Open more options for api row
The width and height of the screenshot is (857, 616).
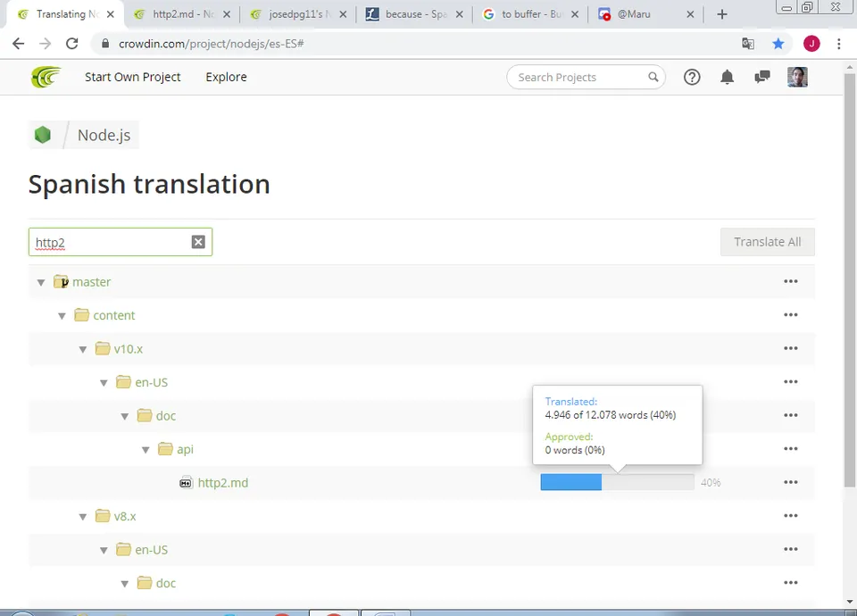tap(791, 449)
